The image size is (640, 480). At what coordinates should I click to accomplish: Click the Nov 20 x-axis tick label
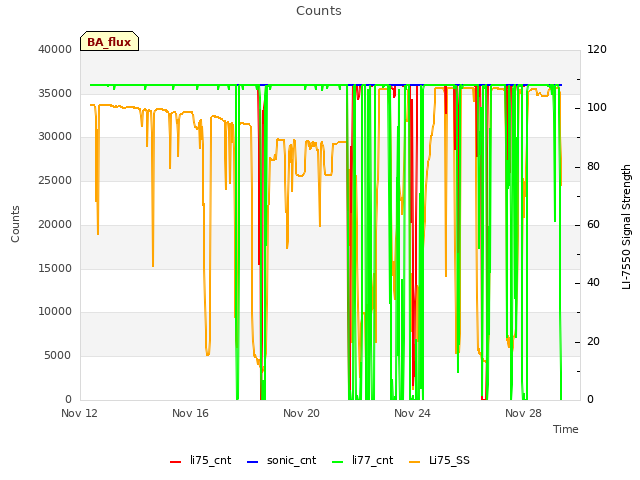pyautogui.click(x=301, y=413)
